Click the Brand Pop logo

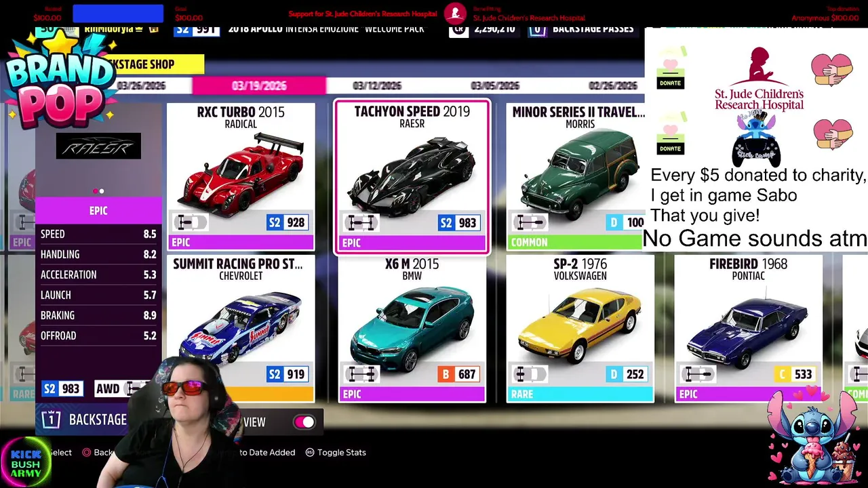pyautogui.click(x=60, y=81)
